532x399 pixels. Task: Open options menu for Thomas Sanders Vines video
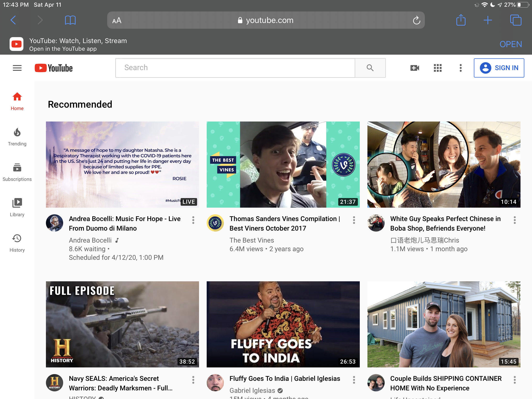pyautogui.click(x=354, y=220)
